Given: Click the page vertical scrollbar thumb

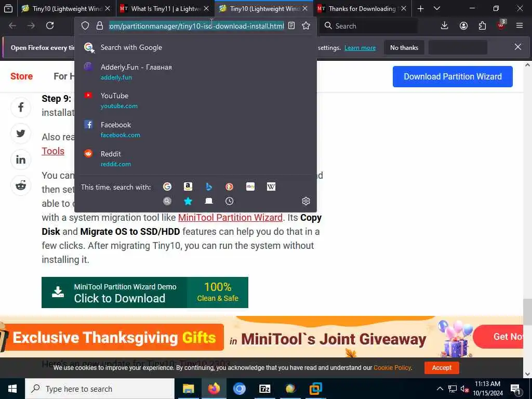Looking at the screenshot, I should coord(527,312).
